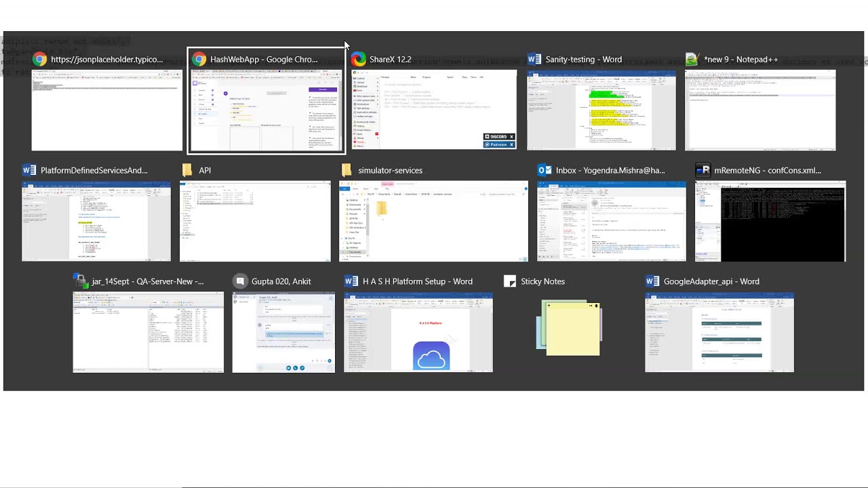The image size is (868, 488).
Task: Click the Word icon beside H A S H Platform Setup
Action: pos(351,282)
